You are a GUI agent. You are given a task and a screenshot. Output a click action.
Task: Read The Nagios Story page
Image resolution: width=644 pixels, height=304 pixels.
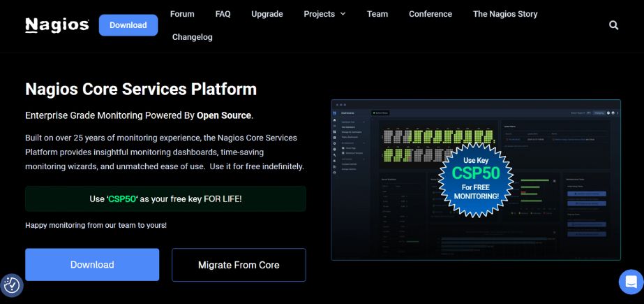click(x=505, y=14)
